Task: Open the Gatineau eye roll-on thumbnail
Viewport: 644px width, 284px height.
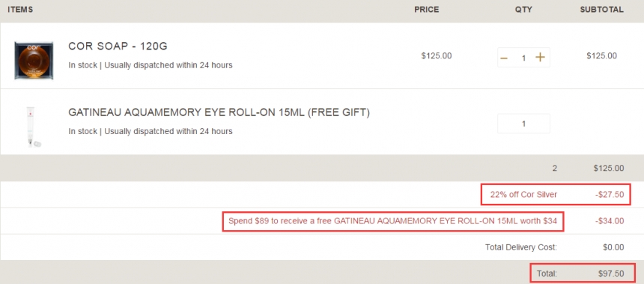Action: 34,126
